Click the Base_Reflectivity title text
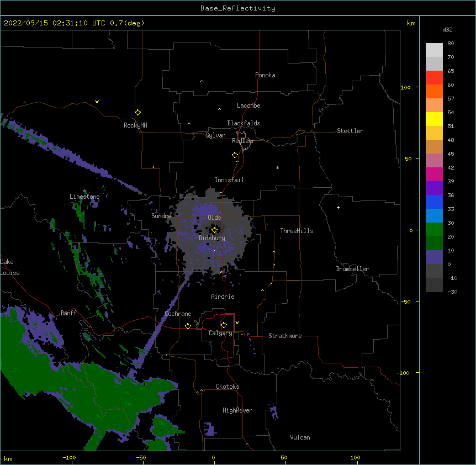Viewport: 476px width, 465px height. click(238, 8)
